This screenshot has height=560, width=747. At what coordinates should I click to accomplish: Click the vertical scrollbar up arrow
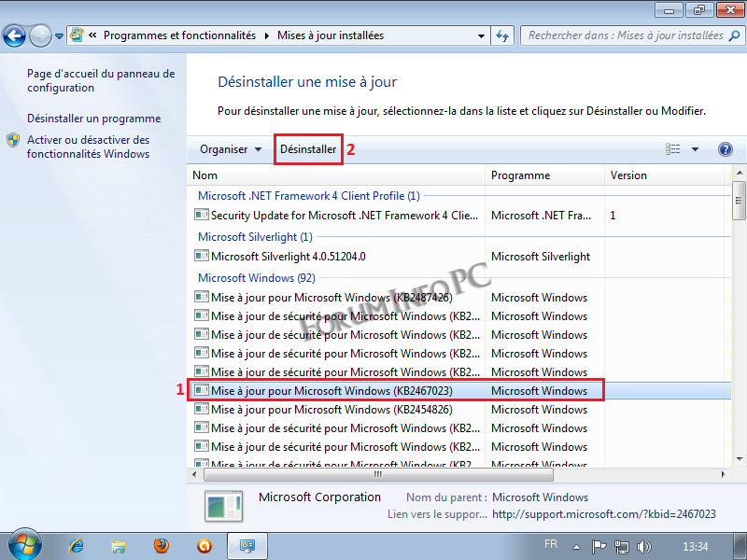tap(739, 173)
